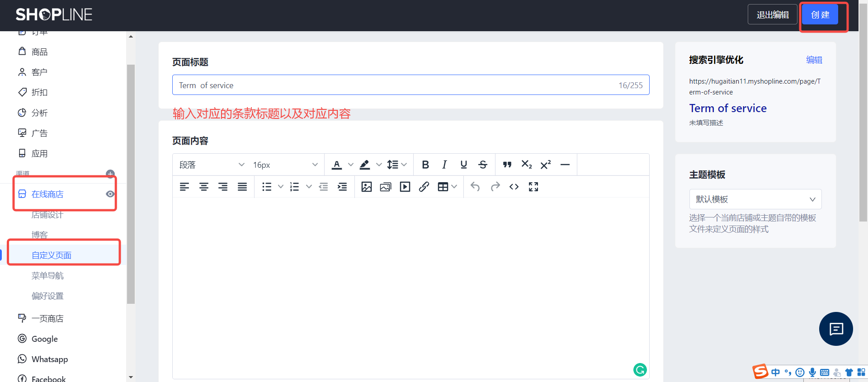Open the image gallery inserter
Viewport: 868px width, 382px height.
pyautogui.click(x=386, y=187)
